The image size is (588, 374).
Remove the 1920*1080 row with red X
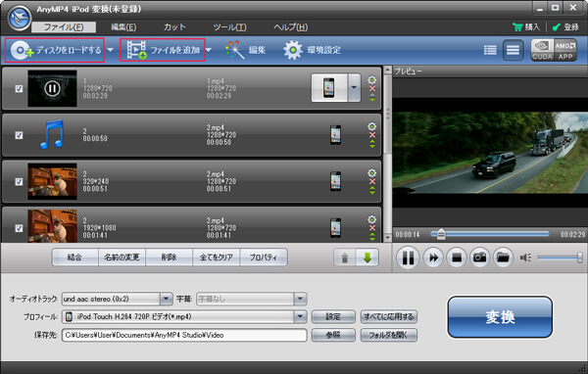(372, 228)
